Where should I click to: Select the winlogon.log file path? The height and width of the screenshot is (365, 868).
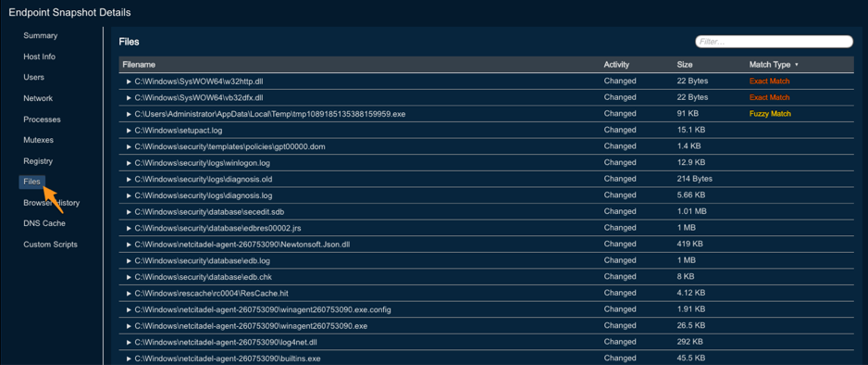tap(202, 163)
